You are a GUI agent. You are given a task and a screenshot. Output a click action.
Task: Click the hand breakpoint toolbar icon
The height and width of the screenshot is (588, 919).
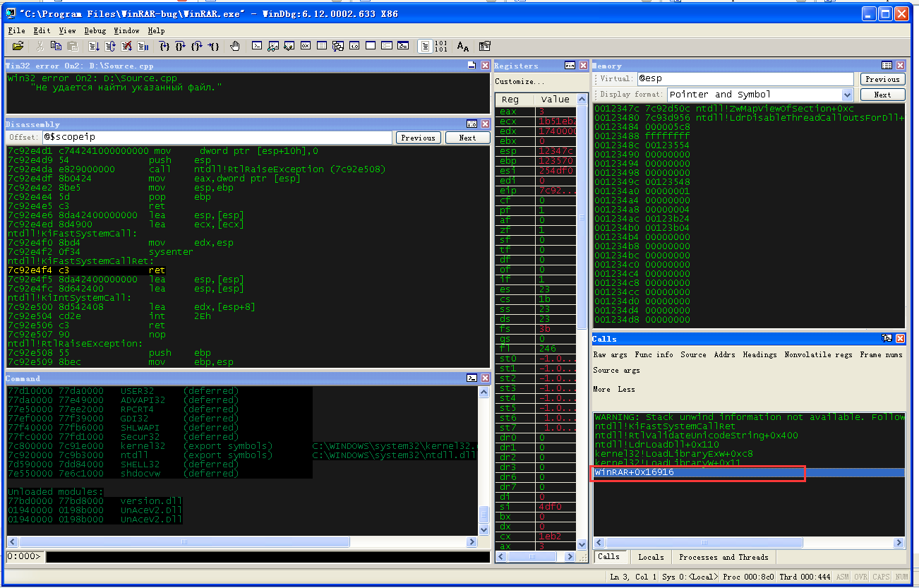(235, 46)
